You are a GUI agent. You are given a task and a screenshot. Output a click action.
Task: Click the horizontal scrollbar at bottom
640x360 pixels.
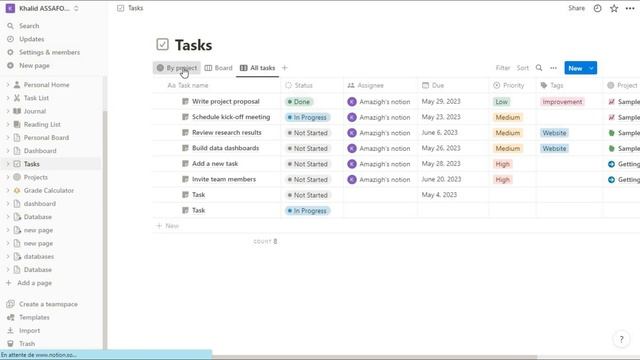(375, 357)
